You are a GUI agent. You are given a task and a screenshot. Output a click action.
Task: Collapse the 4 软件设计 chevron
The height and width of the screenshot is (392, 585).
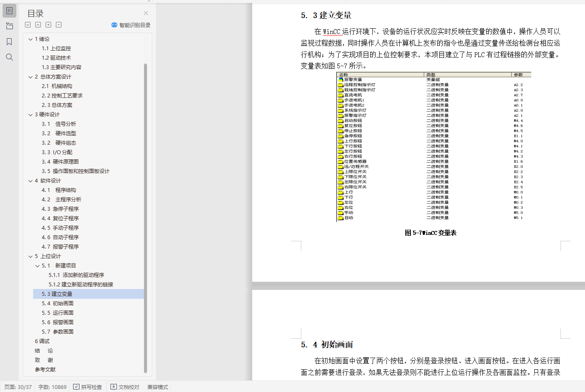point(31,181)
